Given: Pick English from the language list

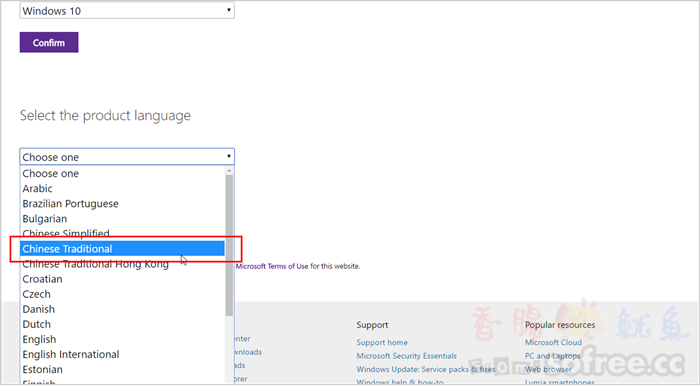Looking at the screenshot, I should (123, 339).
